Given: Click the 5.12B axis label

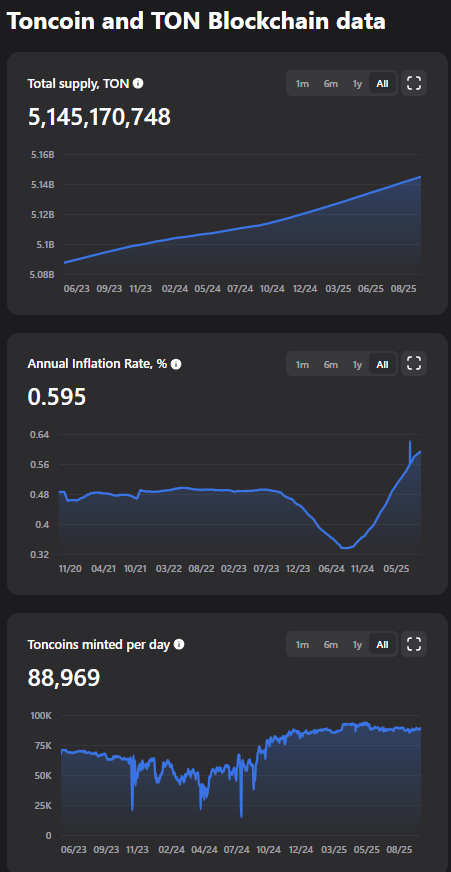Looking at the screenshot, I should (43, 214).
